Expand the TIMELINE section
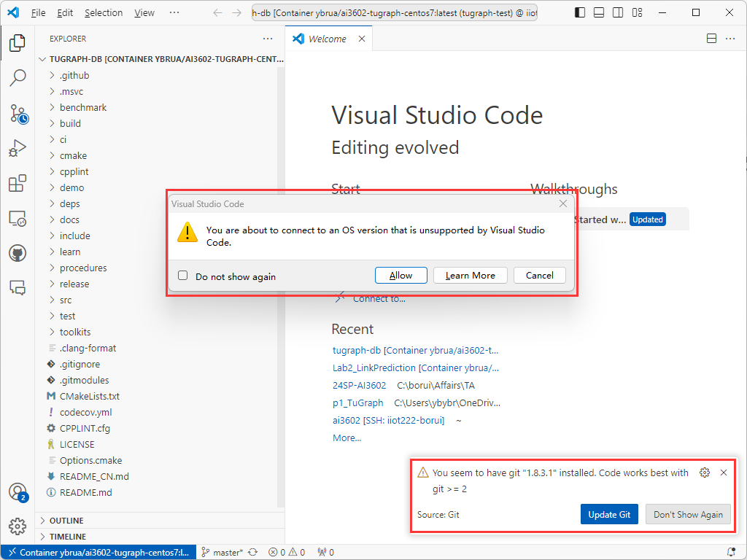The image size is (747, 560). click(66, 537)
